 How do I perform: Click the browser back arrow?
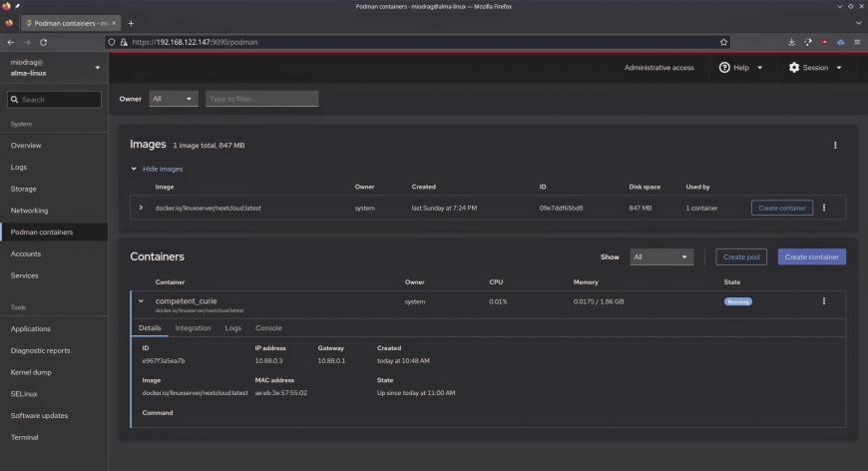point(11,42)
